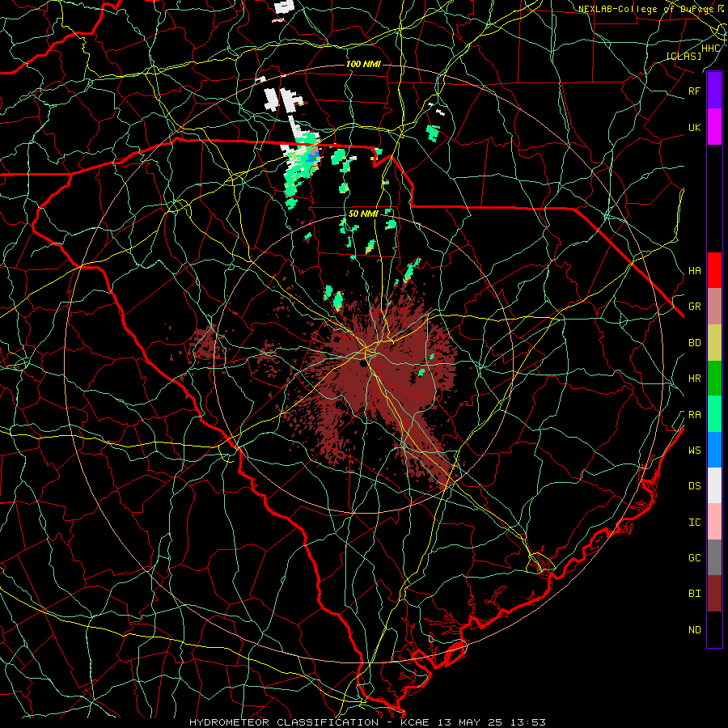Image resolution: width=728 pixels, height=728 pixels.
Task: Click the RA legend label
Action: pyautogui.click(x=694, y=415)
